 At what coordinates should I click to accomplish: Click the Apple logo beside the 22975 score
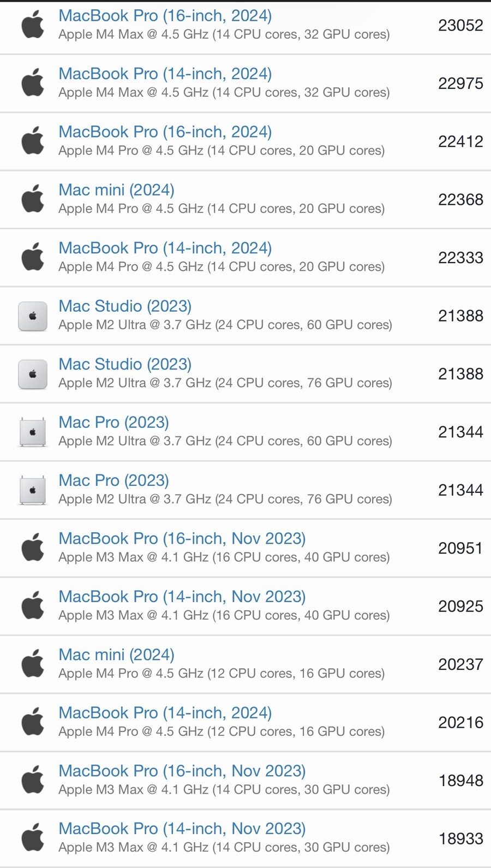click(x=33, y=83)
